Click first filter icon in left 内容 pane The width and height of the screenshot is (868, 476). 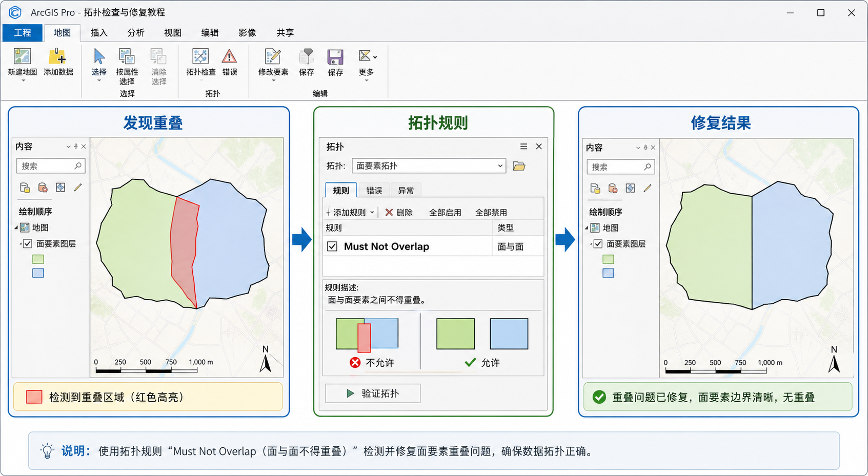(x=25, y=188)
